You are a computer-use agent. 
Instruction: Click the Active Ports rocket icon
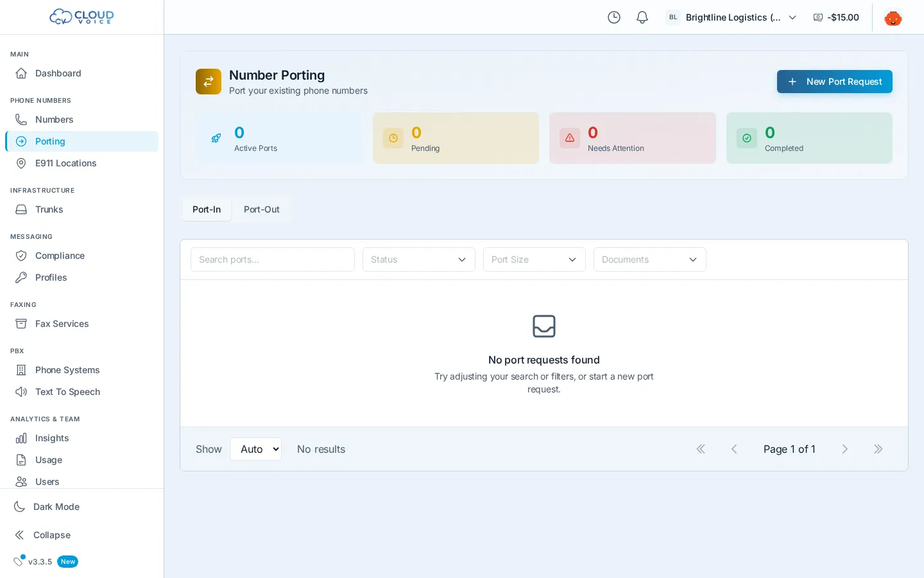[x=216, y=138]
